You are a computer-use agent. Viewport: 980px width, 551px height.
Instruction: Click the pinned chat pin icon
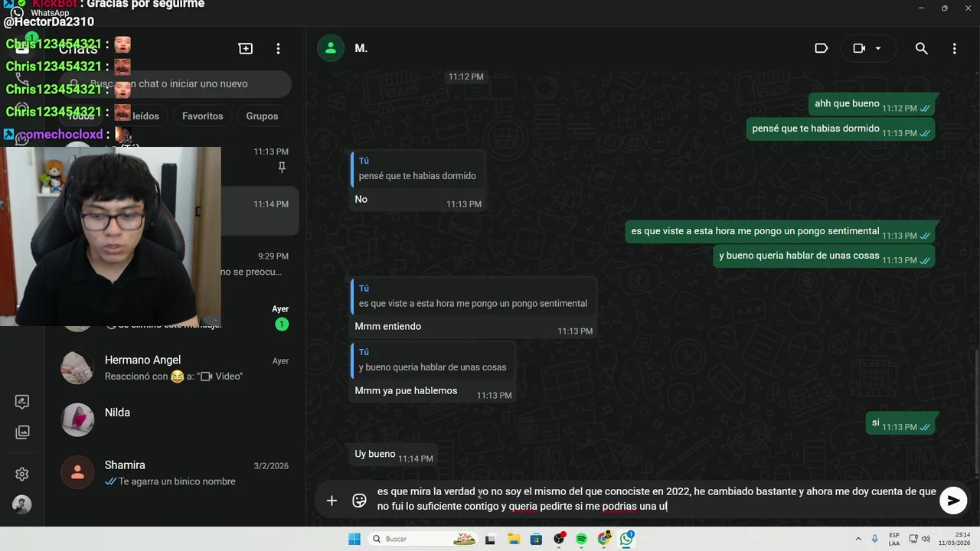point(282,167)
